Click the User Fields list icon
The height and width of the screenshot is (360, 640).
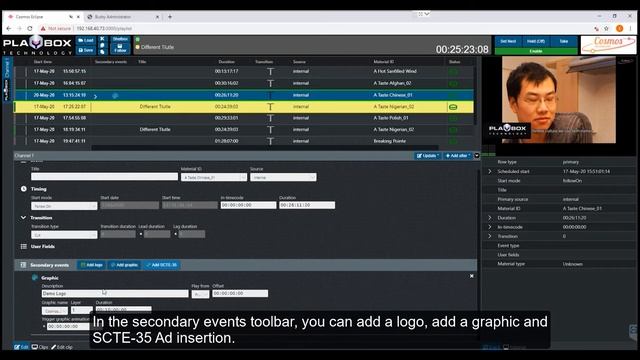click(24, 247)
